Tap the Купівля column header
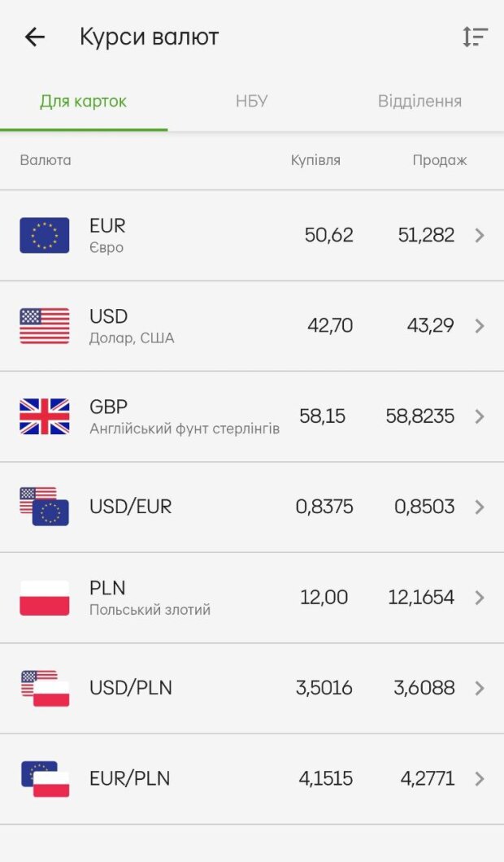Screen dimensions: 504x862 pyautogui.click(x=315, y=160)
